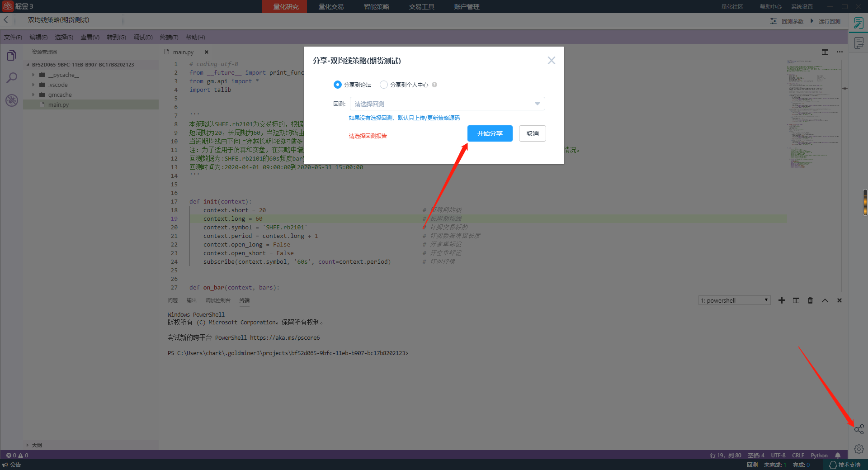Close the share dialog with the X
Viewport: 868px width, 470px height.
tap(552, 61)
